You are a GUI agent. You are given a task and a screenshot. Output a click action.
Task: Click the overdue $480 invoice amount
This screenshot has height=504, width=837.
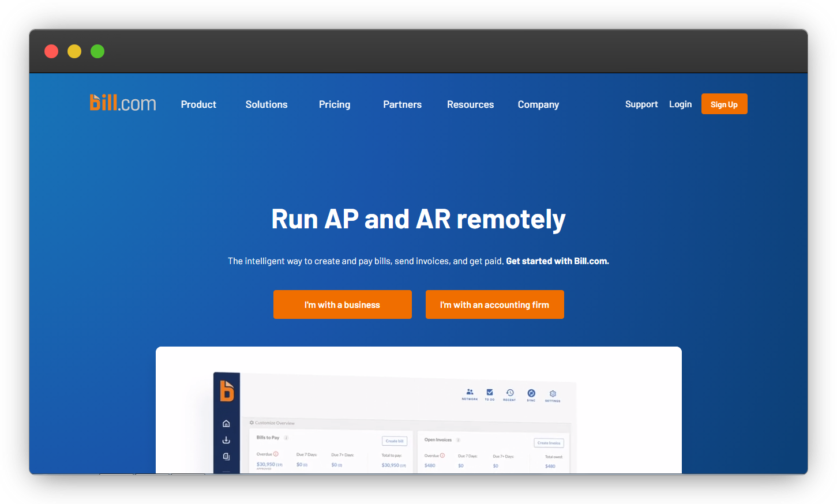[x=430, y=465]
